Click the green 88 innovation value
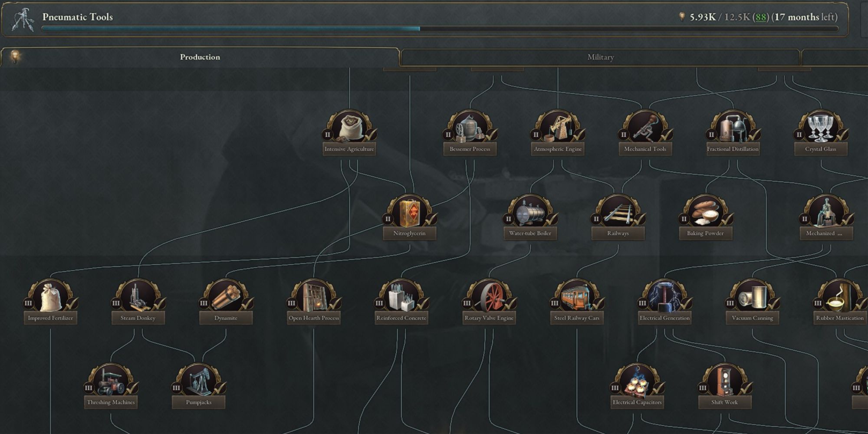Image resolution: width=868 pixels, height=434 pixels. click(760, 17)
